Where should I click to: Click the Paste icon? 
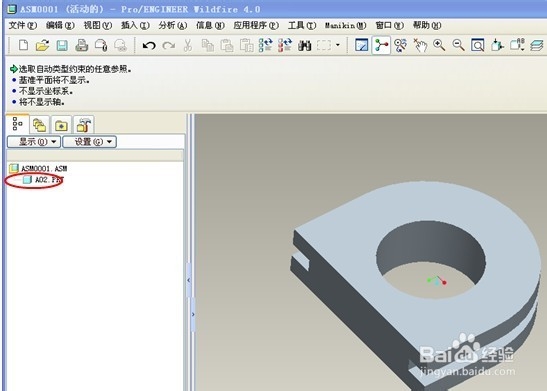[227, 45]
